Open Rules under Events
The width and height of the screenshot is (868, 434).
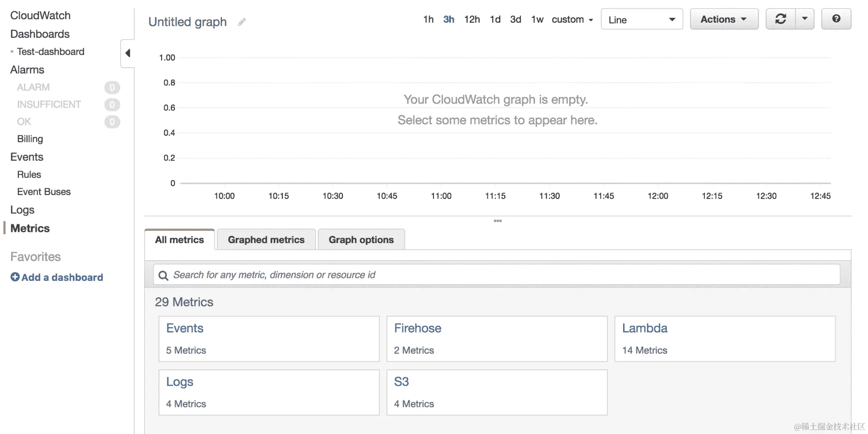(x=29, y=174)
